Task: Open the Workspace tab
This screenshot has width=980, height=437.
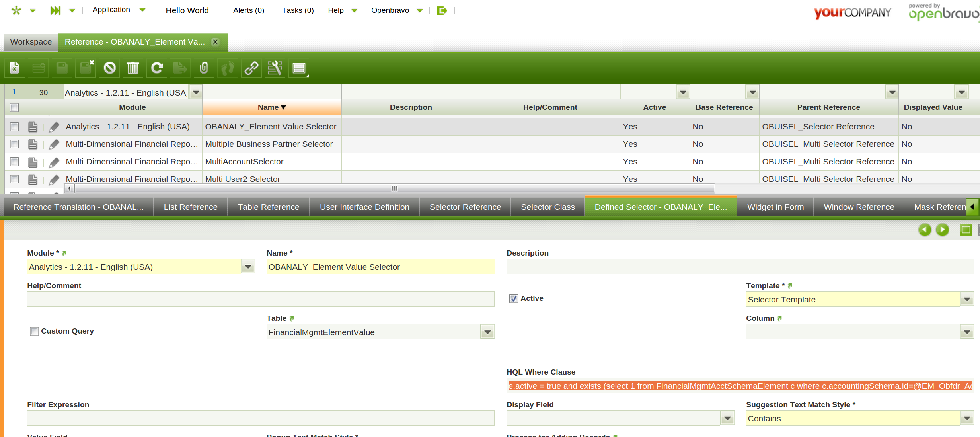Action: click(x=31, y=42)
